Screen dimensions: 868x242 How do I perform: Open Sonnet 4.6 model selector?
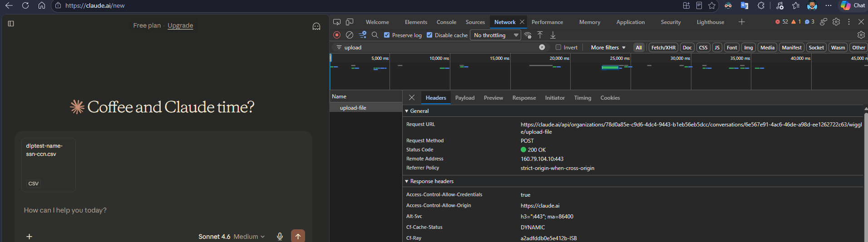pos(232,237)
